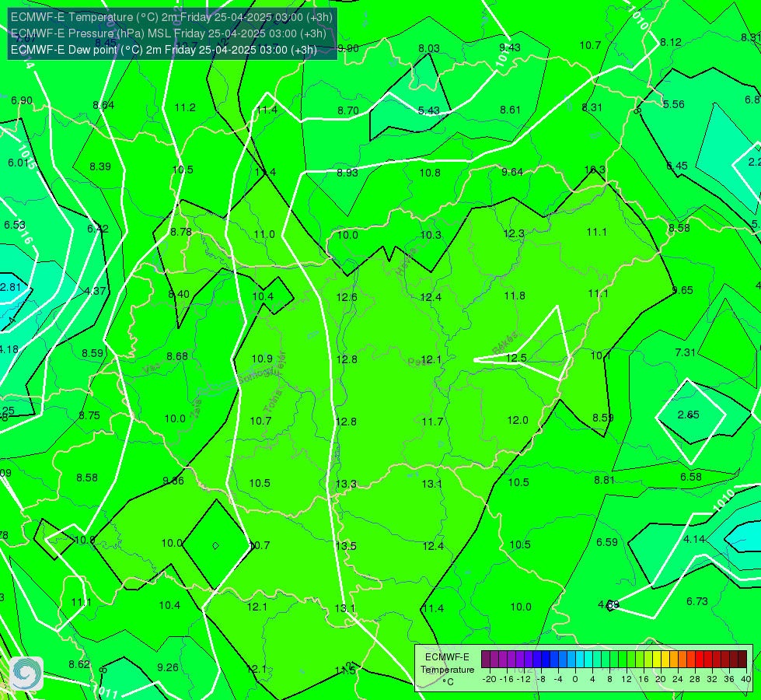Click the 8.75 temperature value
This screenshot has height=700, width=761.
(89, 416)
